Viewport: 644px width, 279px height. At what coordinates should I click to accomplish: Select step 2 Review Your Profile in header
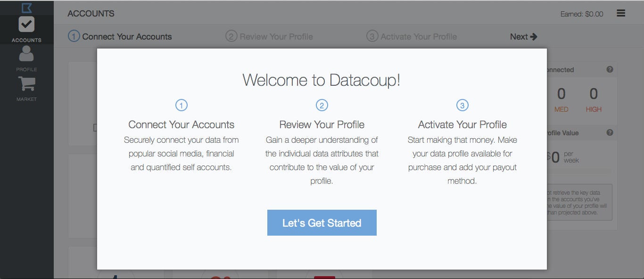[x=269, y=37]
